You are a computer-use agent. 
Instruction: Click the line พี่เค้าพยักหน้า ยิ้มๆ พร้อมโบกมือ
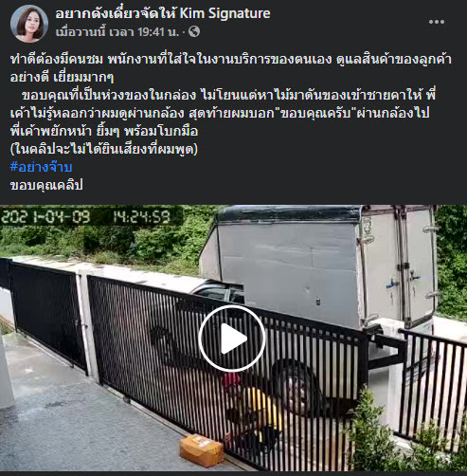(104, 131)
